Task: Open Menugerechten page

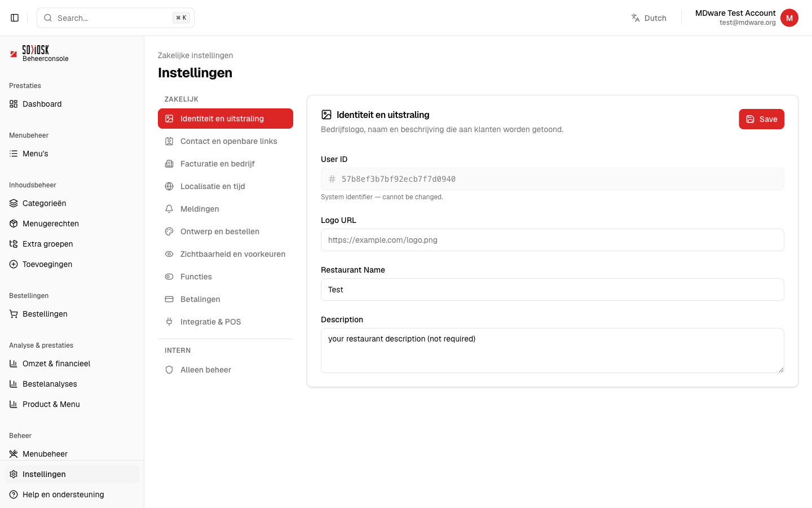Action: 72,224
